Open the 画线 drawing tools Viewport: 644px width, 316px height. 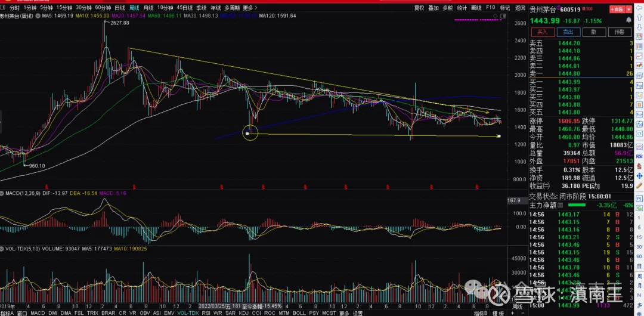(x=476, y=8)
